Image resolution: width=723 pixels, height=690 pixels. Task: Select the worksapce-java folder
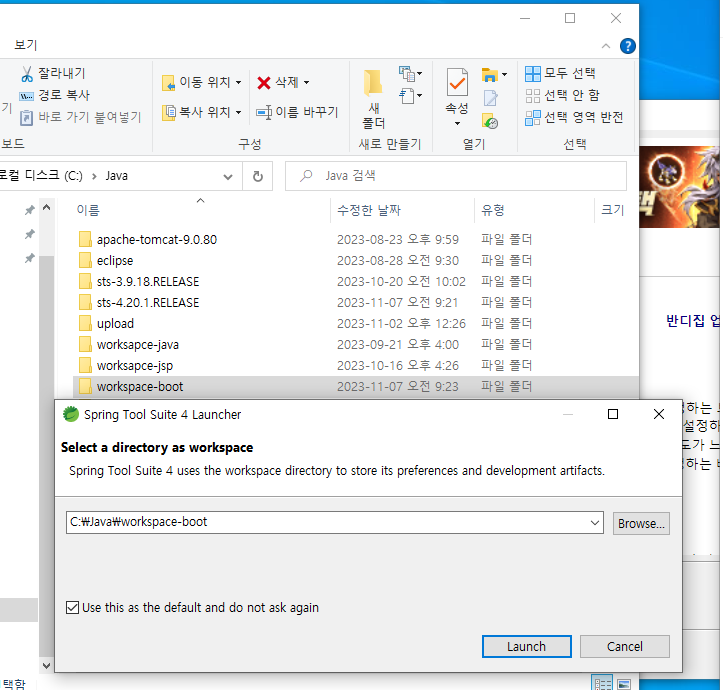coord(137,345)
